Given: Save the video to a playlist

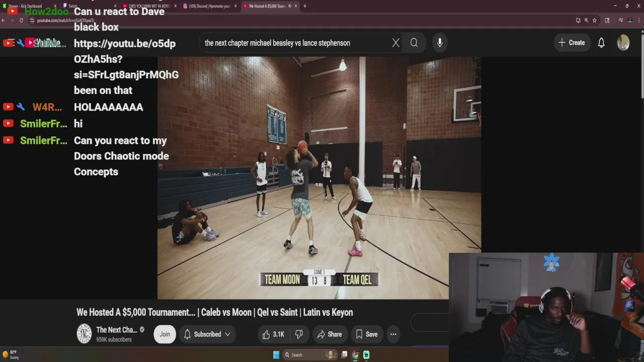Looking at the screenshot, I should click(x=367, y=334).
